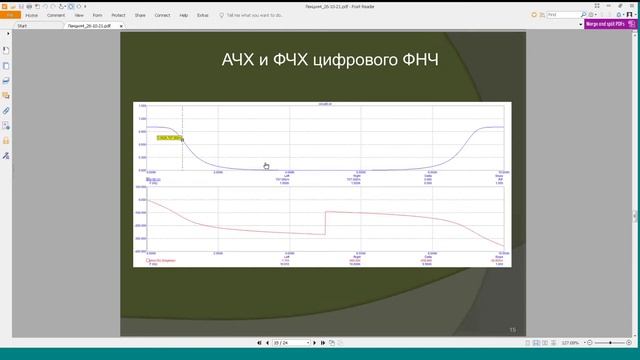The height and width of the screenshot is (360, 640).
Task: Open the View ribbon tab
Action: pyautogui.click(x=79, y=15)
